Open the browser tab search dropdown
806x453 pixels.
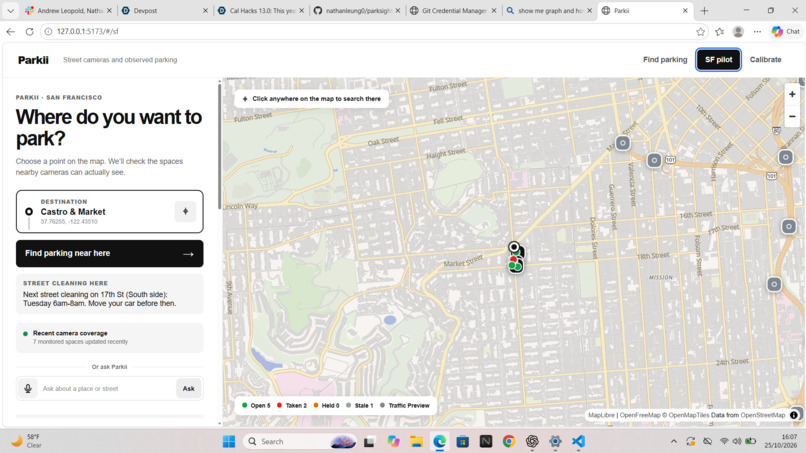click(10, 10)
